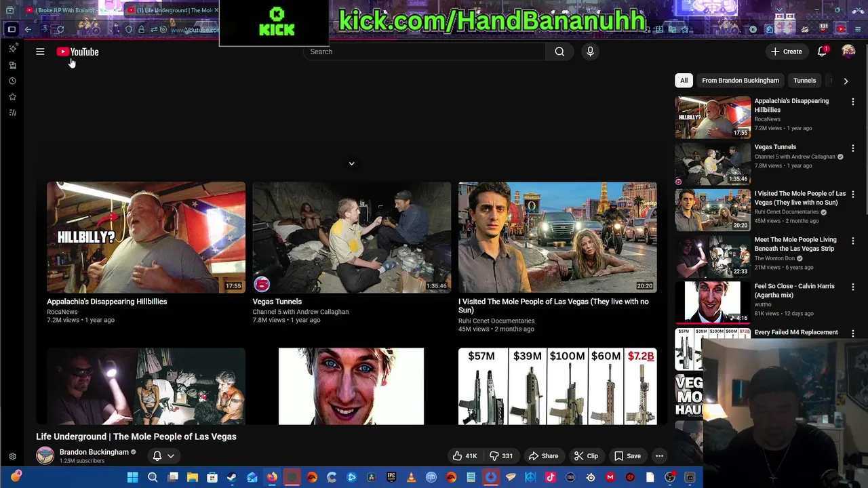
Task: Open options for Meet The Mole People sidebar video
Action: pyautogui.click(x=853, y=241)
